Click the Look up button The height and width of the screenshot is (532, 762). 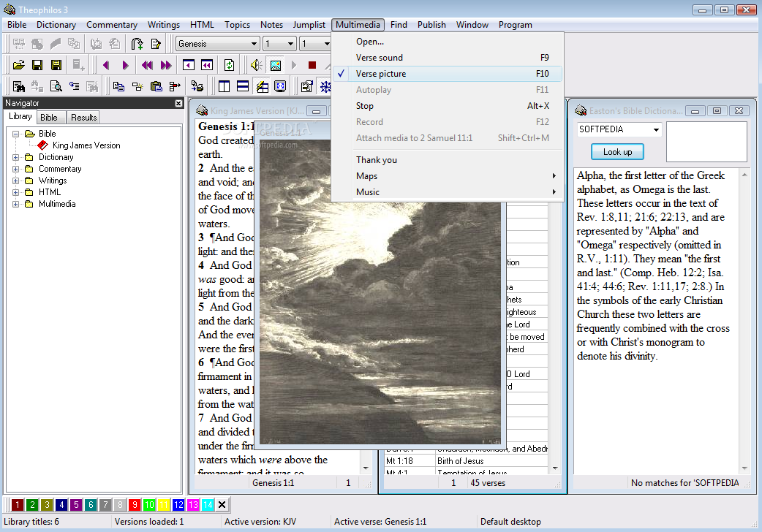pyautogui.click(x=618, y=152)
